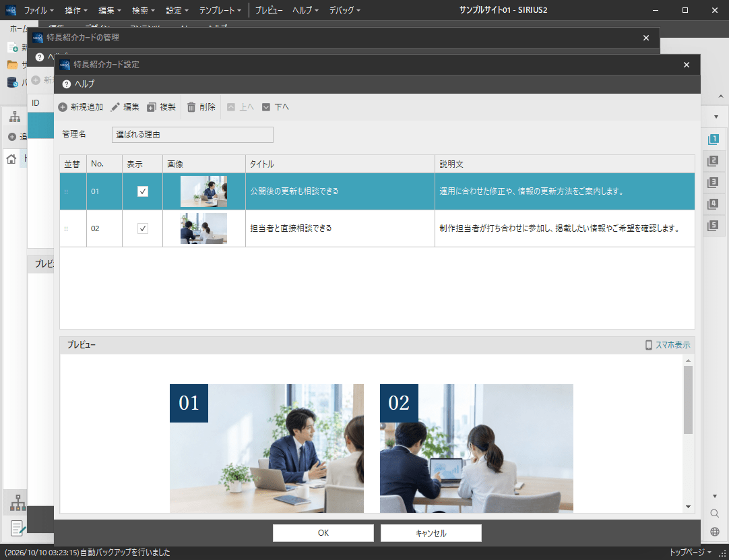This screenshot has width=729, height=560.
Task: Click the 上へ move up icon
Action: (x=231, y=107)
